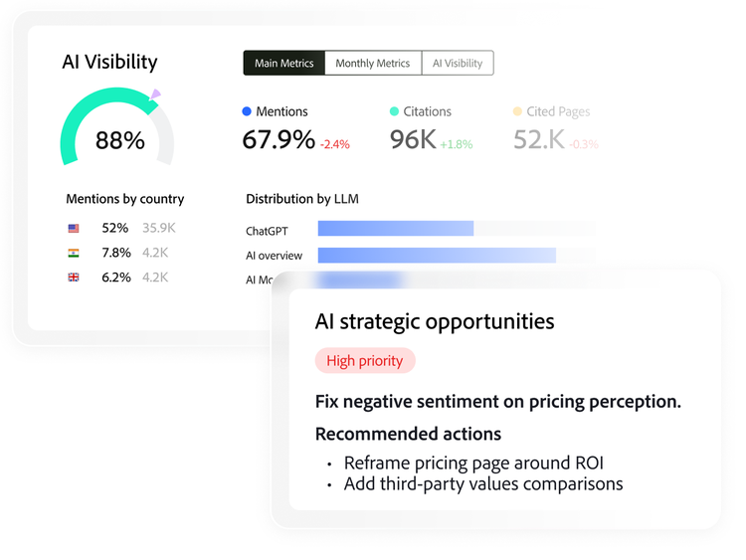746x560 pixels.
Task: Click the 88% visibility gauge
Action: click(x=117, y=126)
